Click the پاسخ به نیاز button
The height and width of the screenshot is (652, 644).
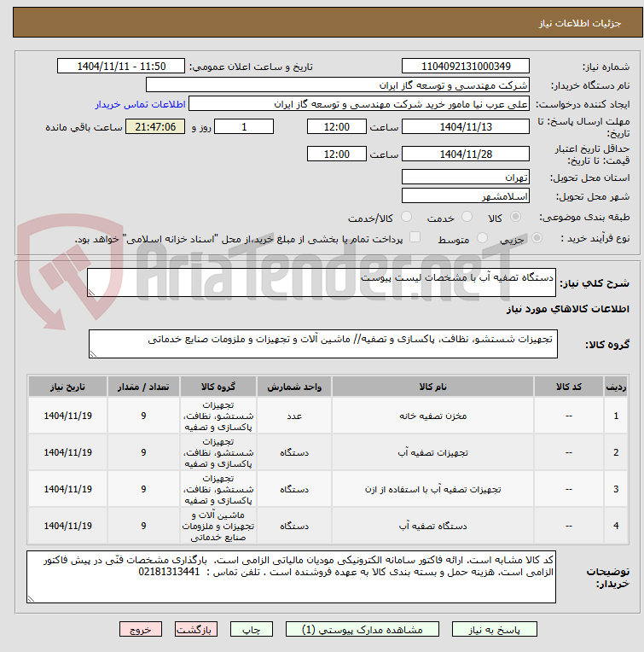494,629
